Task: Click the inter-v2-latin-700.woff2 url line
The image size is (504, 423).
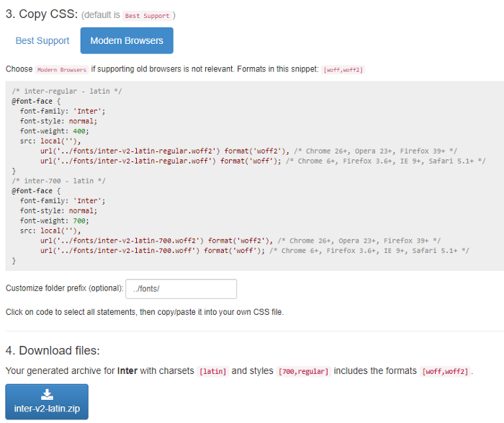Action: (240, 241)
